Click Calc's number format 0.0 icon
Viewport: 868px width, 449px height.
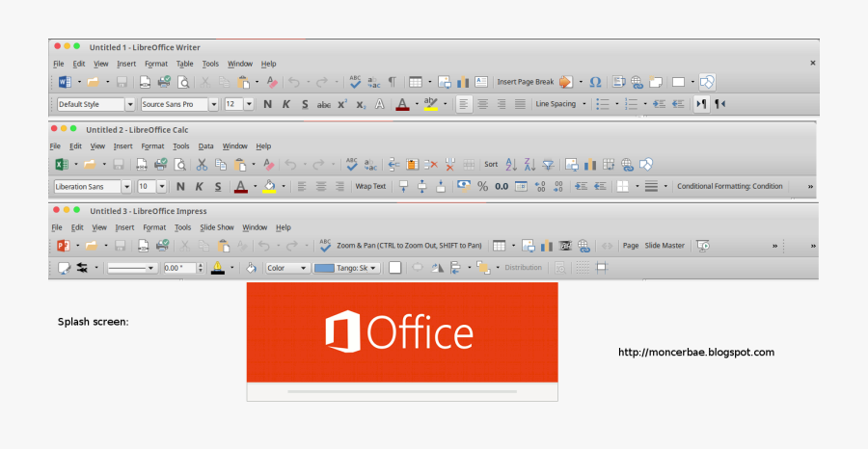point(502,186)
